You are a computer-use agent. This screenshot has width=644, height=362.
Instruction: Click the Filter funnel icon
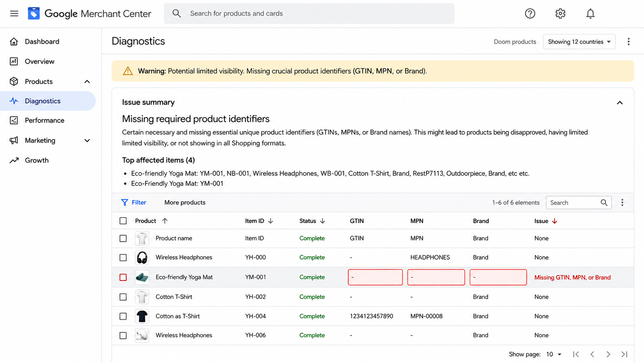(124, 202)
